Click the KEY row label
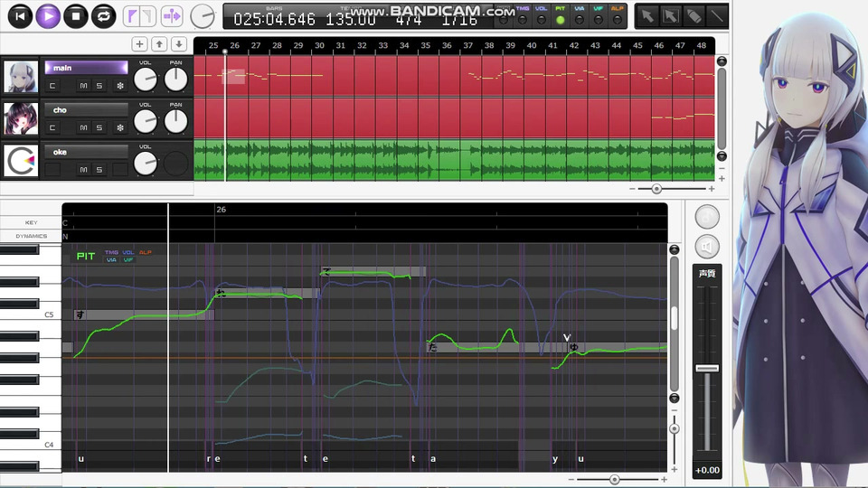 pos(31,222)
